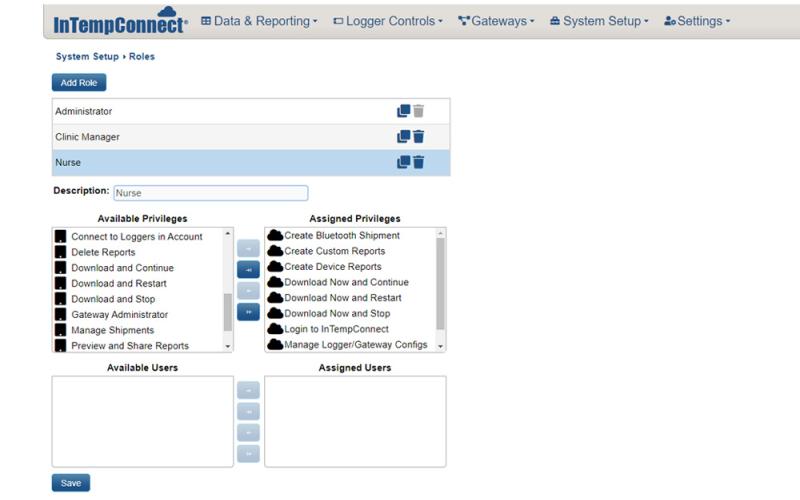Viewport: 800px width, 500px height.
Task: Click cloud icon beside Download Now and Restart
Action: pyautogui.click(x=275, y=297)
